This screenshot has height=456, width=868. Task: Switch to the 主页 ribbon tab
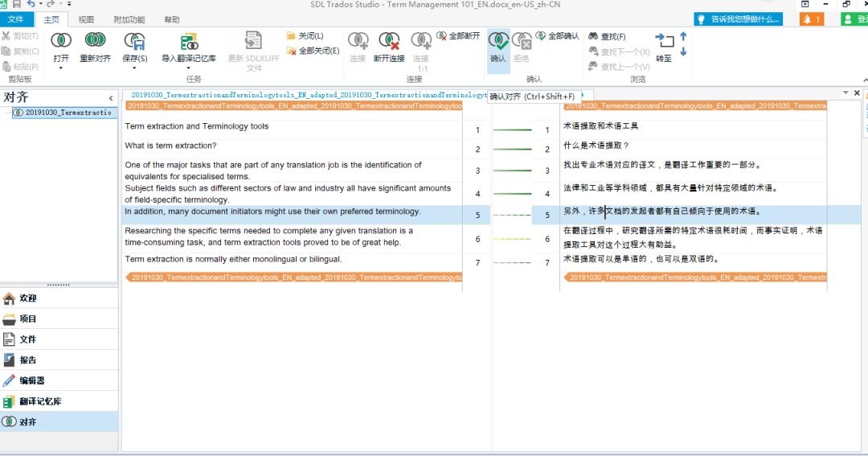tap(51, 19)
